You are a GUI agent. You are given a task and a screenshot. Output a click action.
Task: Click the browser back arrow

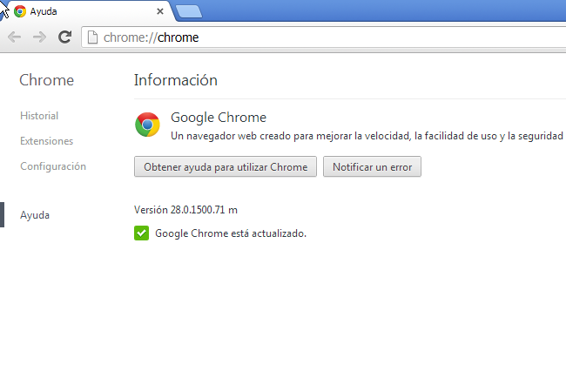14,37
